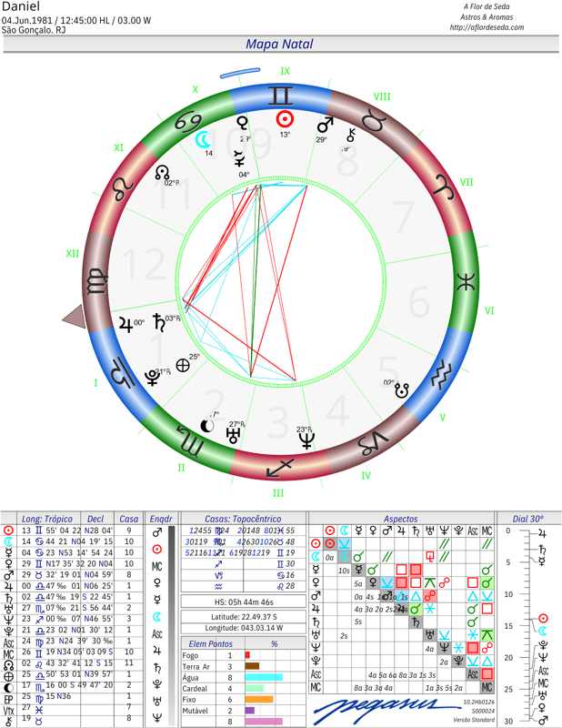562x728 pixels.
Task: Click the Mapa Natal title bar
Action: point(280,44)
